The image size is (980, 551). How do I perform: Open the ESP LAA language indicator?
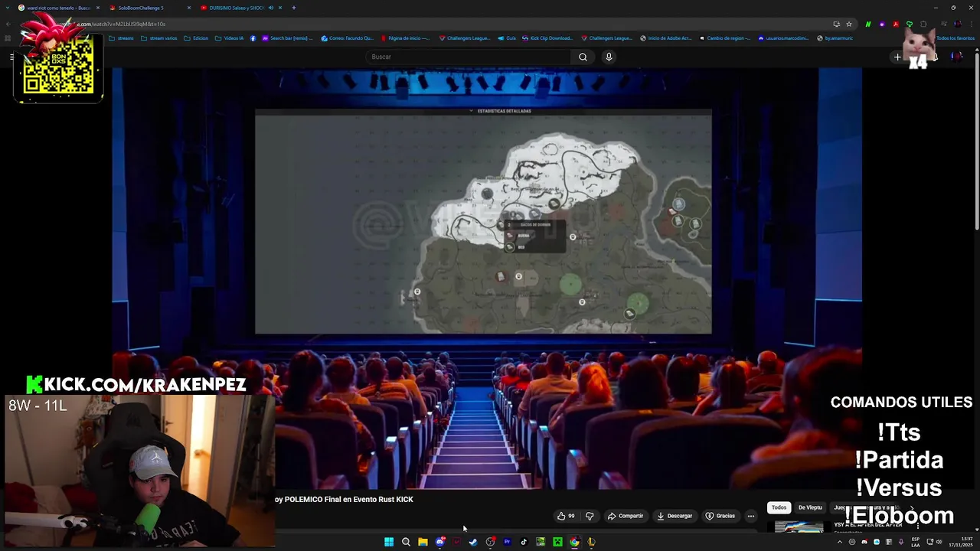pyautogui.click(x=916, y=542)
